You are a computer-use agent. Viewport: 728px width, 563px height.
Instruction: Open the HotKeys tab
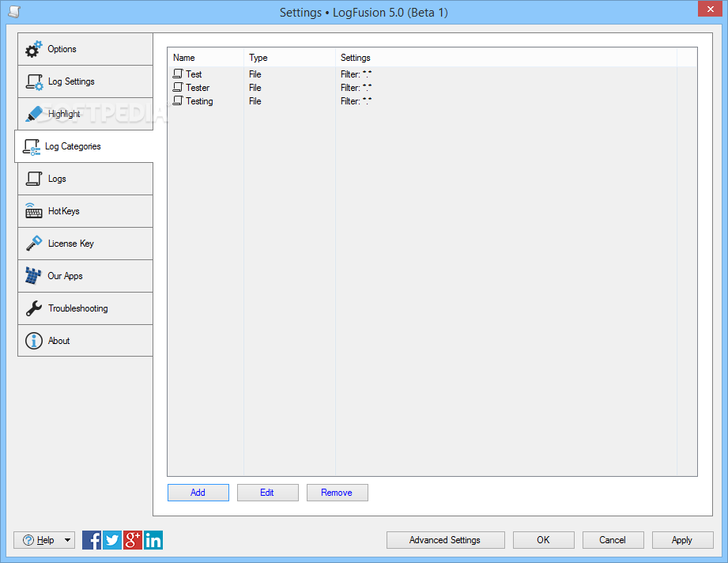[85, 211]
